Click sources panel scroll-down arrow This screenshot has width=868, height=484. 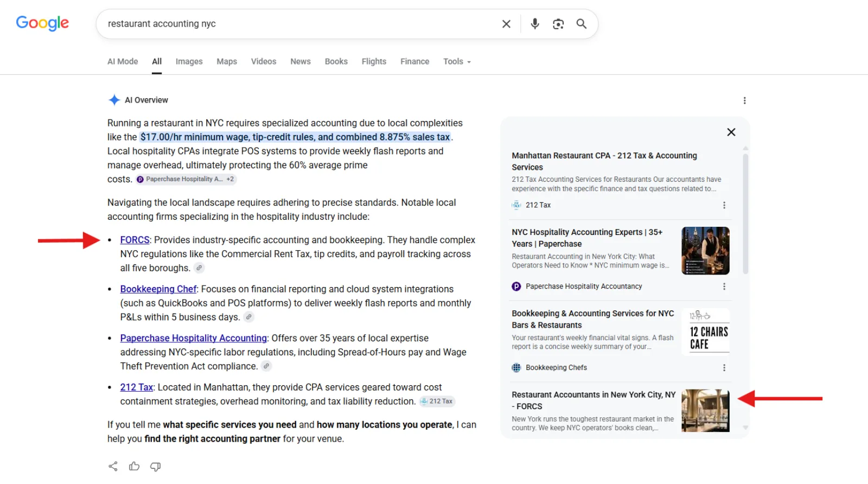coord(745,428)
